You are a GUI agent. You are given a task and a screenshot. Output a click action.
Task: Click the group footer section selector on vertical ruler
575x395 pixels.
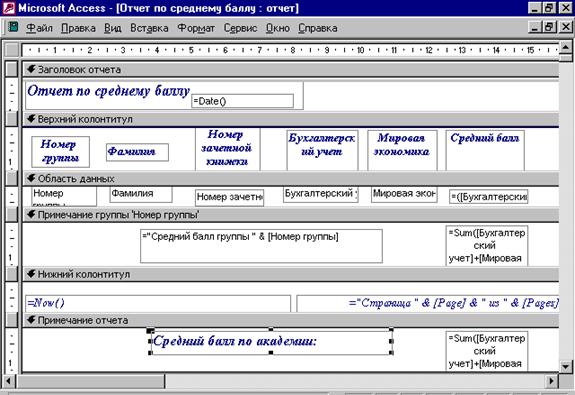[12, 215]
